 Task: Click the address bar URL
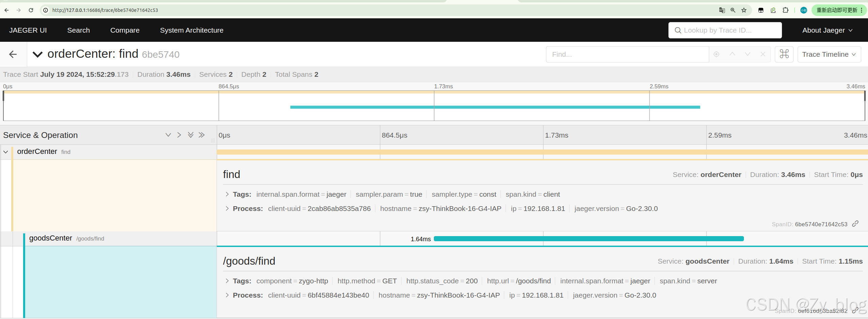pyautogui.click(x=105, y=10)
